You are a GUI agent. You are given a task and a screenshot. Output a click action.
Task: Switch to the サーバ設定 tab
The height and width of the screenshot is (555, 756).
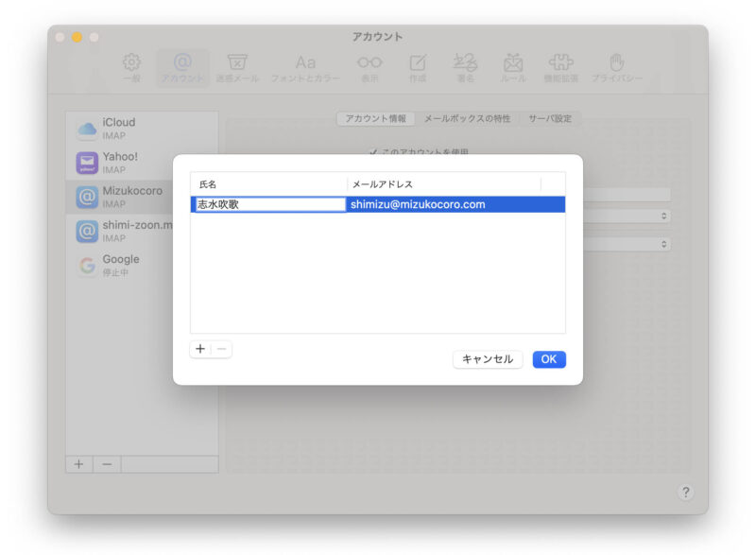point(548,119)
